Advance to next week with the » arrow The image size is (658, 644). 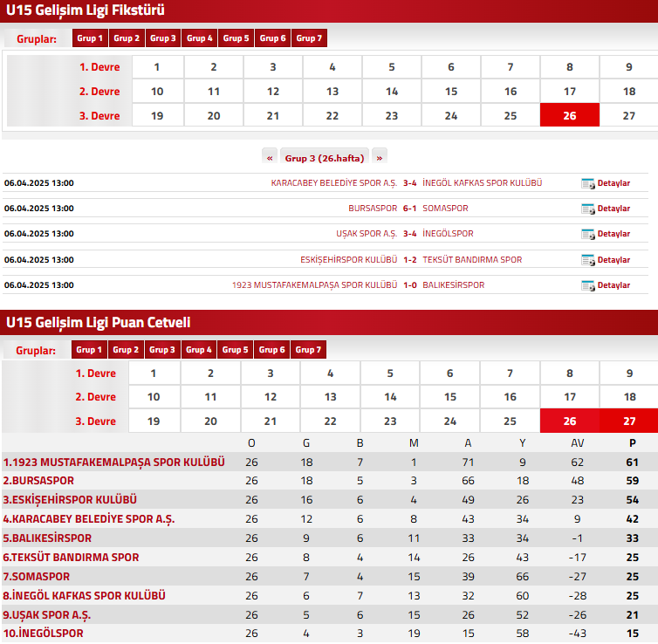(x=379, y=158)
